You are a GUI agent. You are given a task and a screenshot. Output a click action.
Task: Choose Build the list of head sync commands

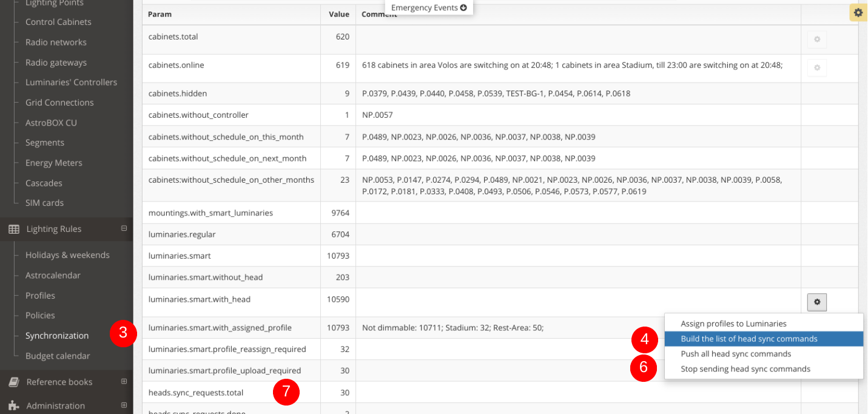pyautogui.click(x=749, y=339)
